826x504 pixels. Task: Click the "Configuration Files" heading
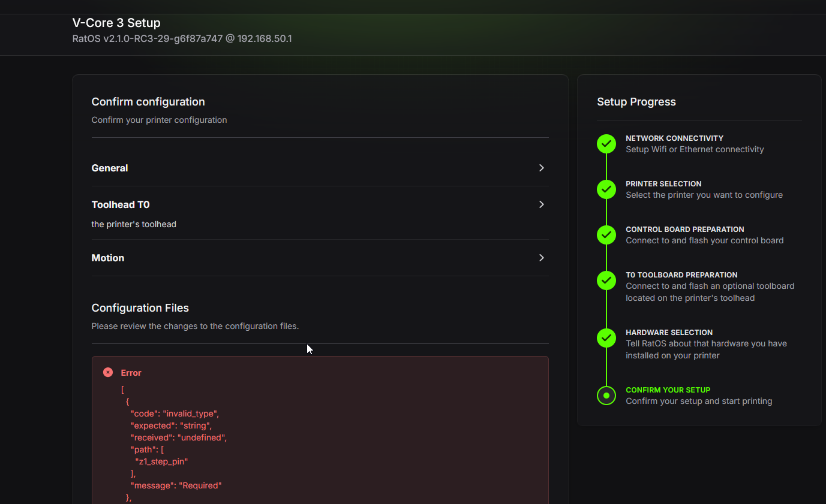[140, 308]
